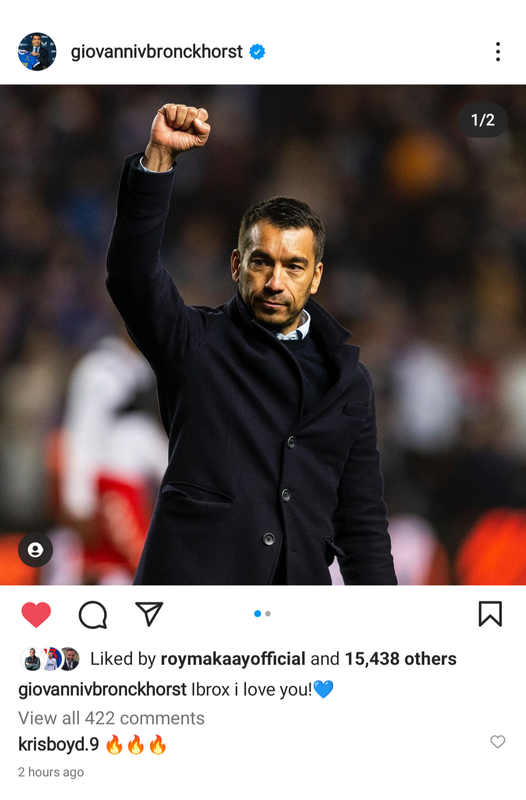Unlike the post with the red heart
Image resolution: width=526 pixels, height=800 pixels.
[x=36, y=614]
